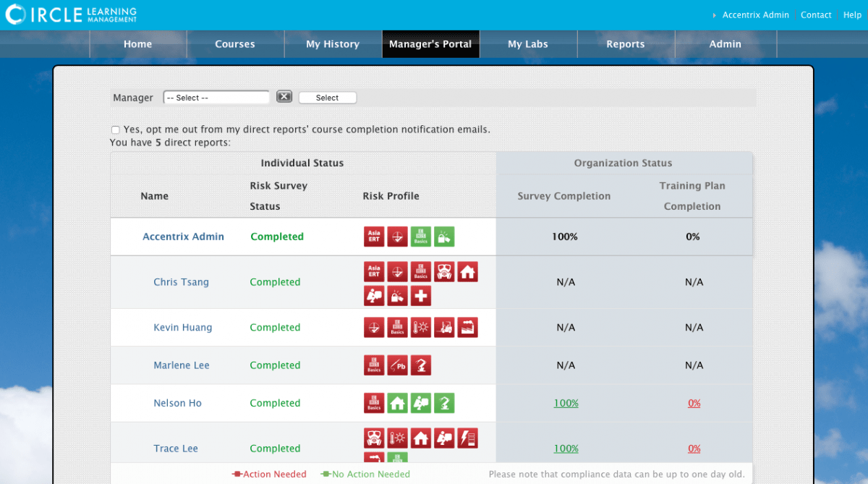Image resolution: width=868 pixels, height=484 pixels.
Task: Click the green lockout-tagout icon for Accentrix Admin
Action: tap(443, 237)
